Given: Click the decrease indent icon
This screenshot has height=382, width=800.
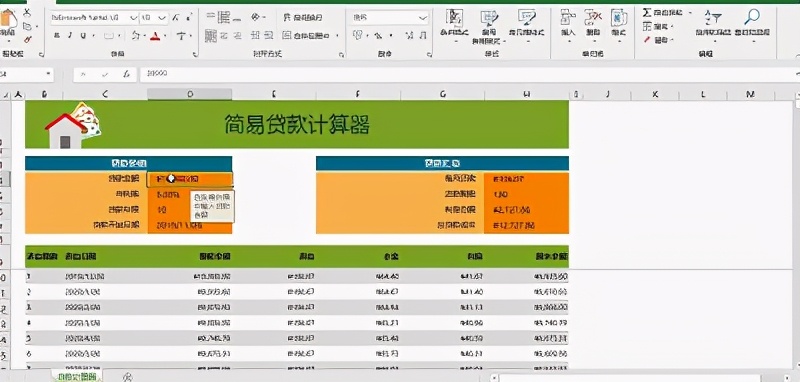Looking at the screenshot, I should (x=256, y=35).
